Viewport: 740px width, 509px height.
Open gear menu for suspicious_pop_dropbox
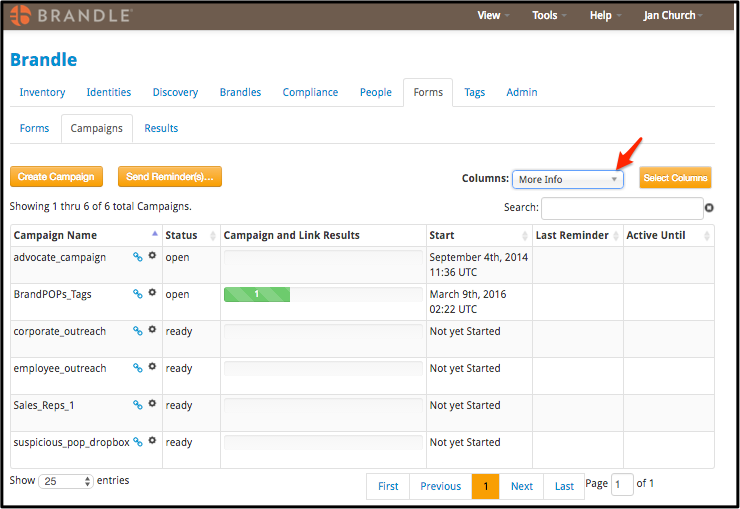(x=152, y=440)
